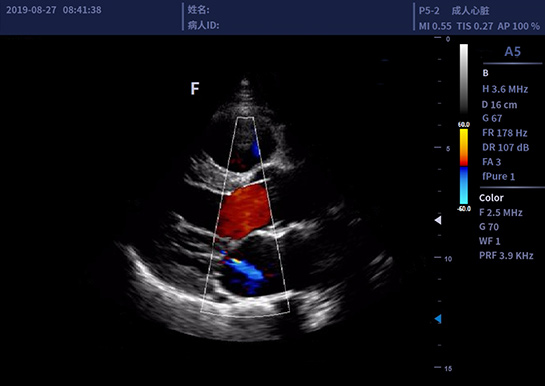Select the F orientation marker

[x=195, y=89]
